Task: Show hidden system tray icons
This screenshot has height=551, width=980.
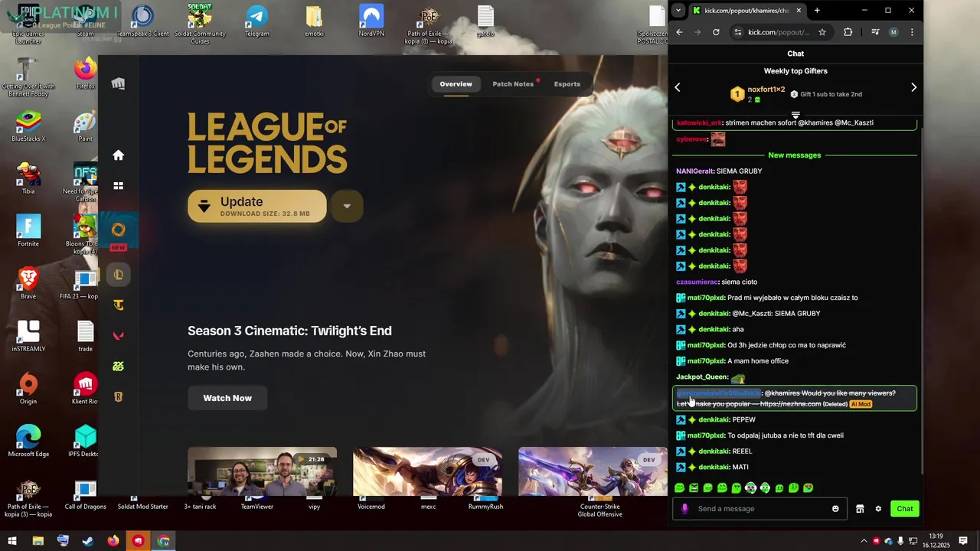Action: (864, 541)
